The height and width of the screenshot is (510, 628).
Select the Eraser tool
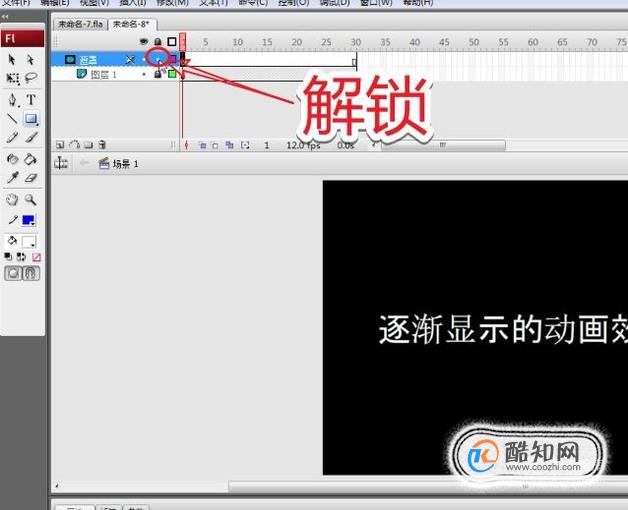[x=31, y=177]
